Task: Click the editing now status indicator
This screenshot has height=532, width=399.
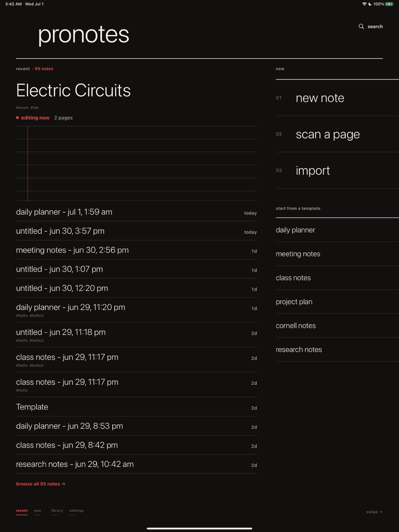Action: pos(33,118)
